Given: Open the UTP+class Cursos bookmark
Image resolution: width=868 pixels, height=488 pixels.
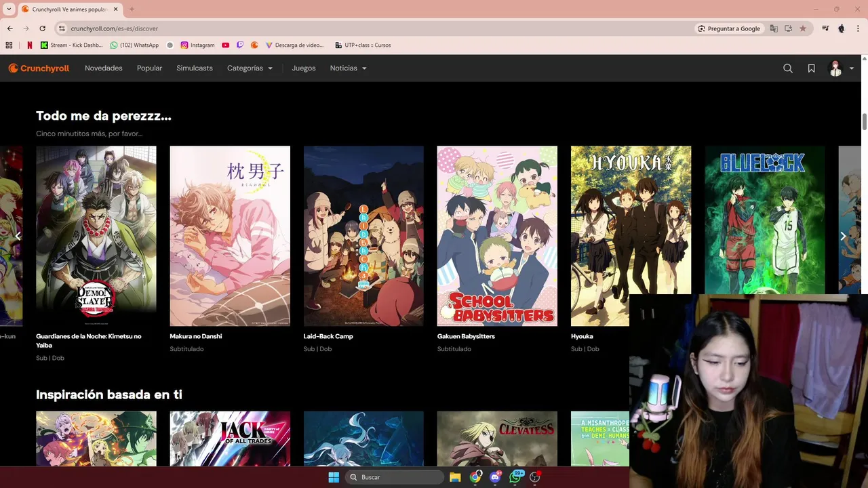Looking at the screenshot, I should pos(363,45).
